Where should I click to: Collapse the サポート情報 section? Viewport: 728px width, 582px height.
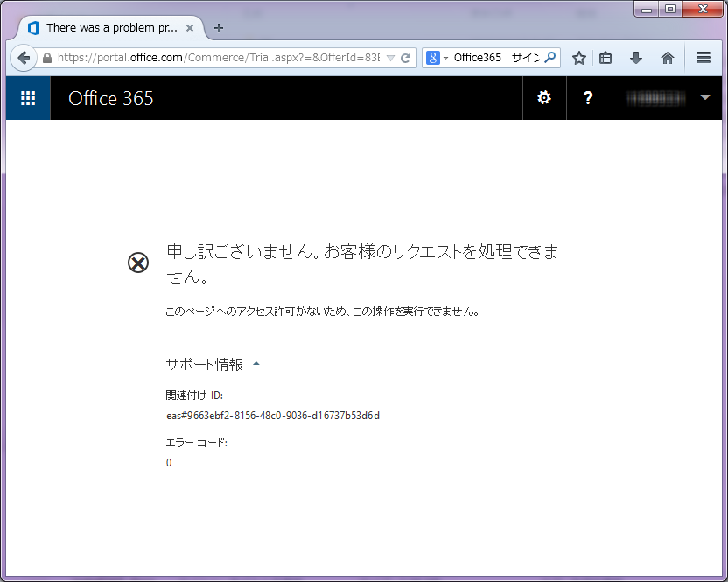(x=213, y=365)
